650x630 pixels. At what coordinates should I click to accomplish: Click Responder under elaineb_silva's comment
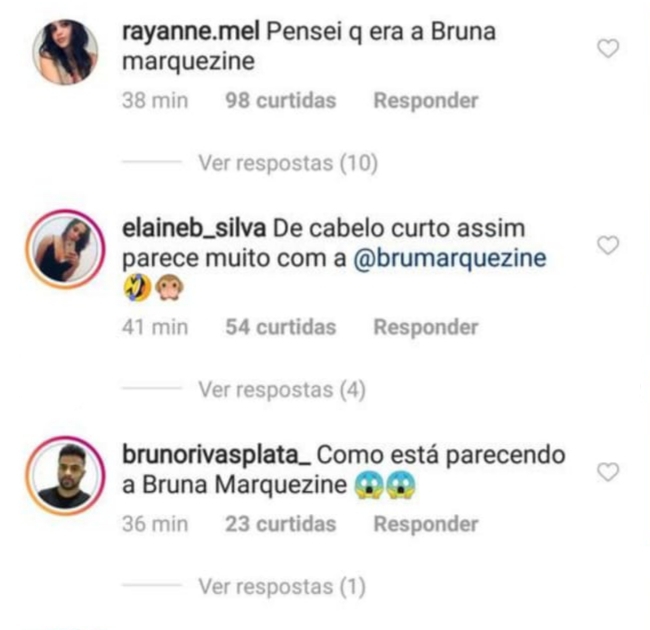pos(426,327)
